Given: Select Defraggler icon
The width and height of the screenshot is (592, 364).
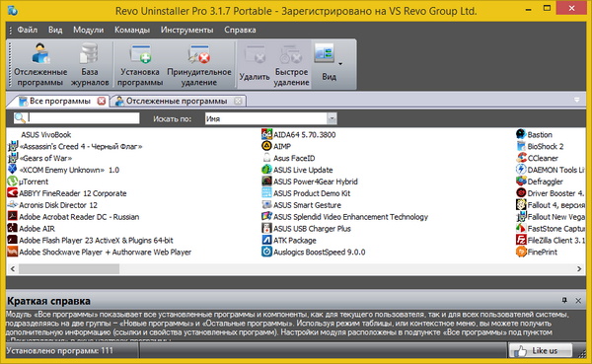Looking at the screenshot, I should point(521,182).
